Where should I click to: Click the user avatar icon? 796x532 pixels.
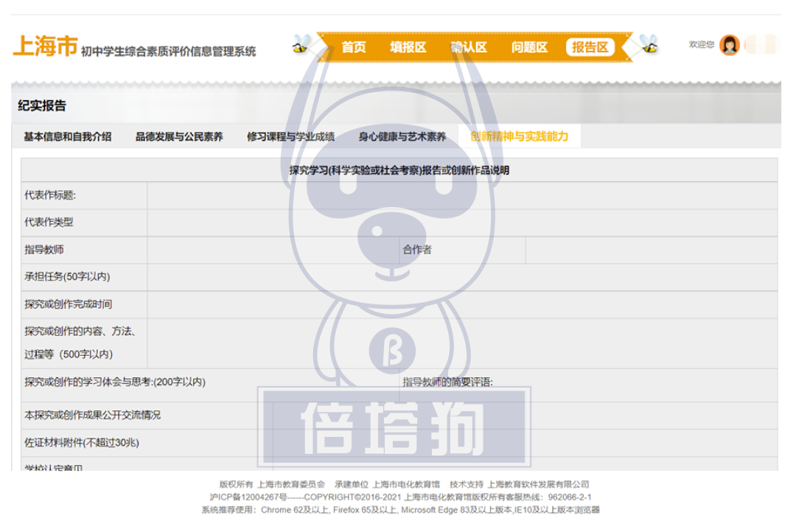pos(729,45)
